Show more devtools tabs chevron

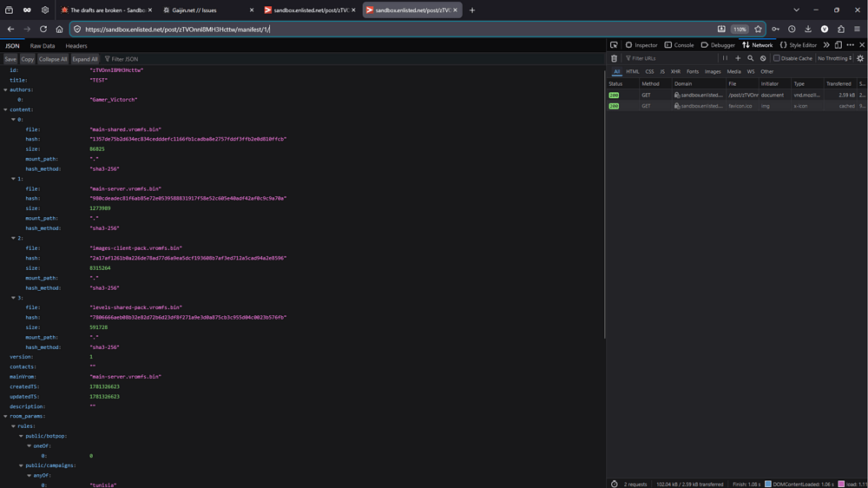click(x=826, y=45)
